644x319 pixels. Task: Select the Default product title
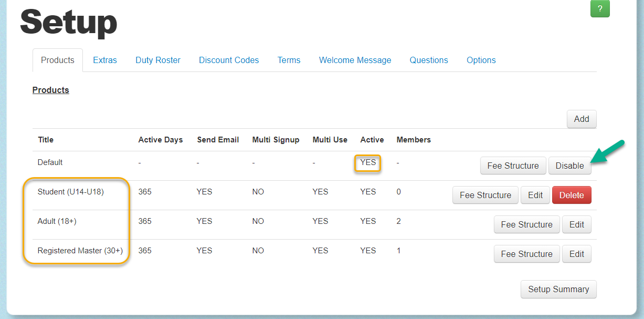[50, 162]
